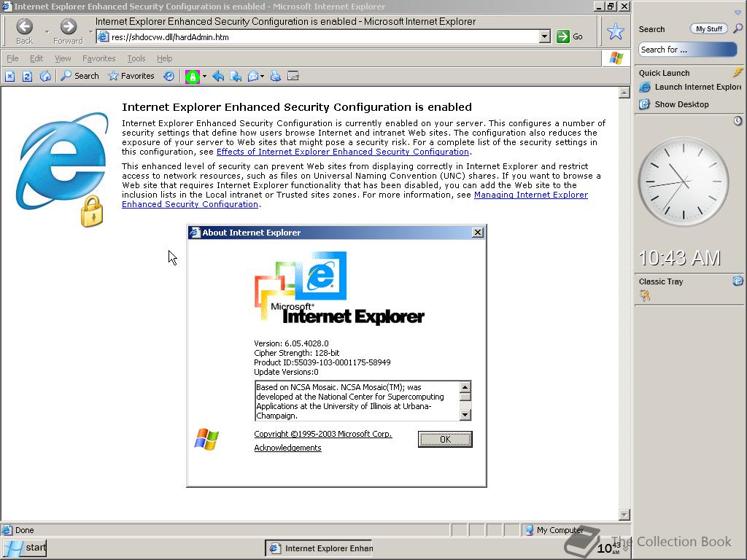Screen dimensions: 747x560
Task: Click the Favorites toolbar button
Action: point(131,76)
